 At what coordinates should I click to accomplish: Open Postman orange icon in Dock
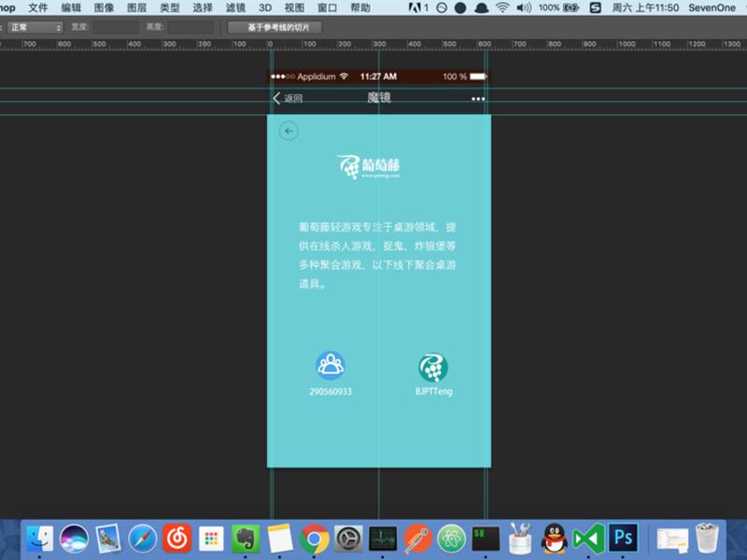[x=417, y=539]
